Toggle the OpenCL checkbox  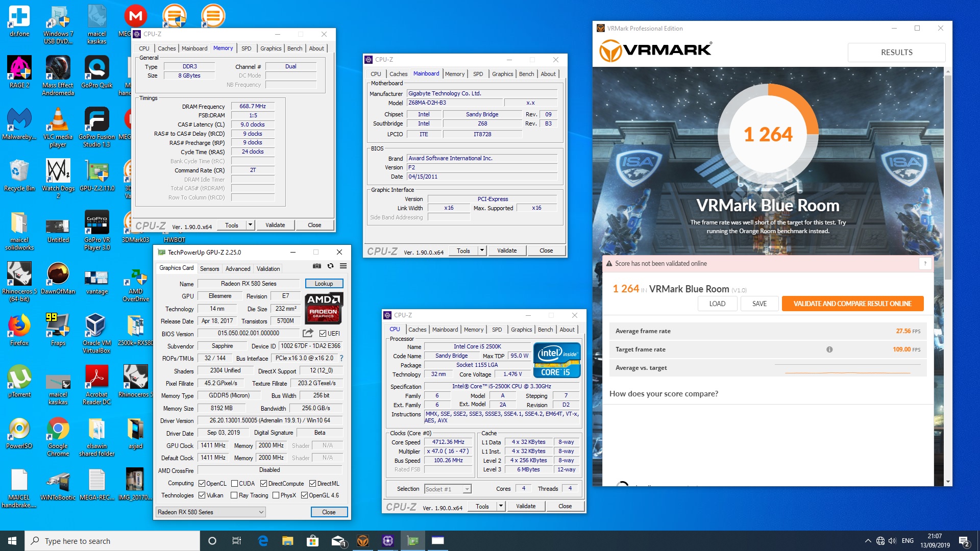coord(202,484)
